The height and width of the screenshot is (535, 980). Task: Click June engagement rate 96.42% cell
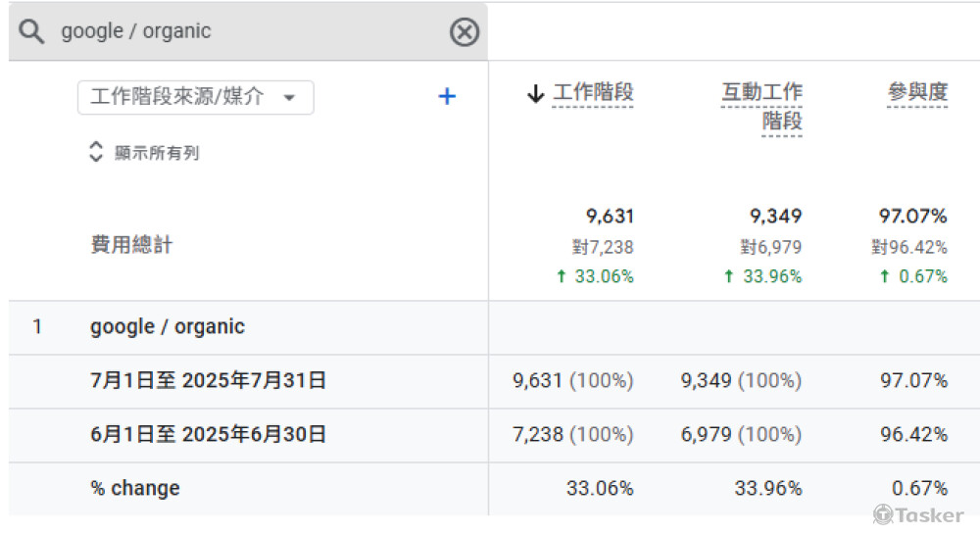pyautogui.click(x=913, y=434)
